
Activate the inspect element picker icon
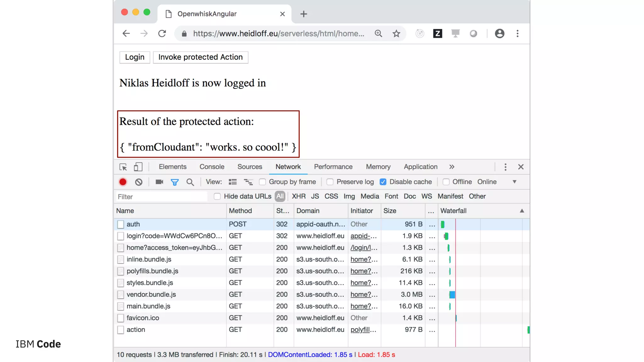123,167
